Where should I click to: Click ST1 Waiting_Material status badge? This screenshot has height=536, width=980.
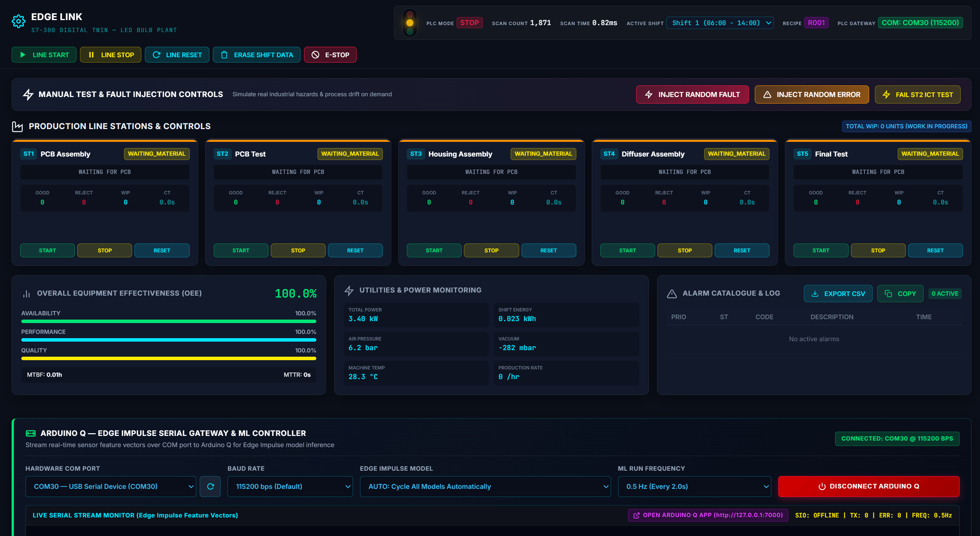[x=156, y=154]
